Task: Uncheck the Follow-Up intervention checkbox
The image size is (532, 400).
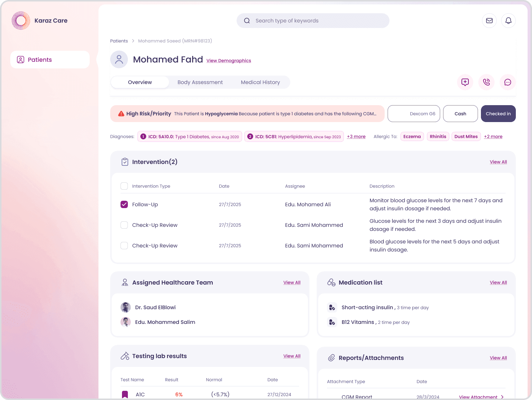Action: pos(124,204)
